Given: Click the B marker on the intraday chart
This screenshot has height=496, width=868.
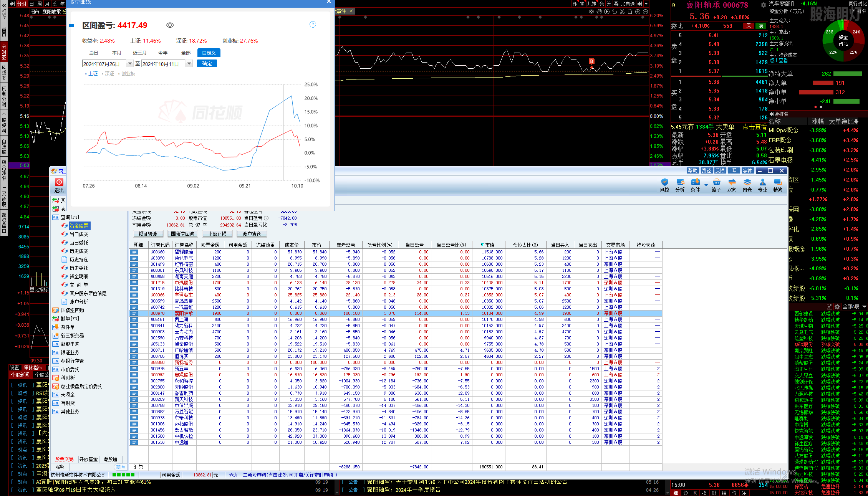Looking at the screenshot, I should (591, 61).
